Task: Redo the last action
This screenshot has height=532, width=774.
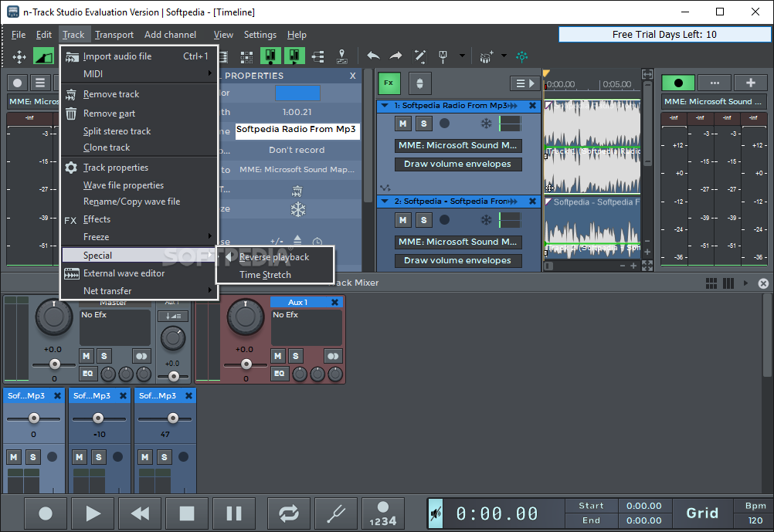Action: pos(396,56)
